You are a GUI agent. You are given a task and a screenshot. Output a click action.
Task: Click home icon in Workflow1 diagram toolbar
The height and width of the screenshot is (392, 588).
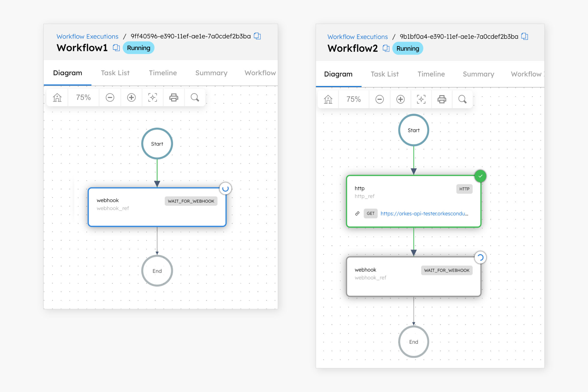coord(57,98)
